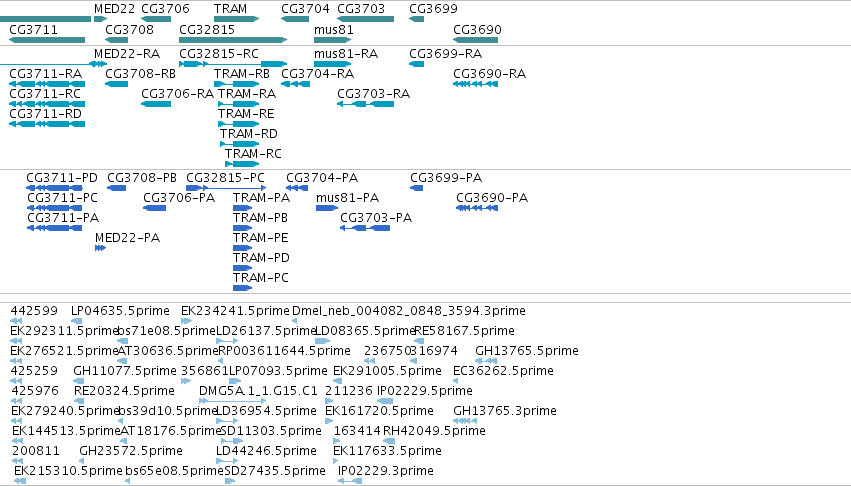
Task: Click the EK234241.5prime EST label
Action: click(x=235, y=311)
